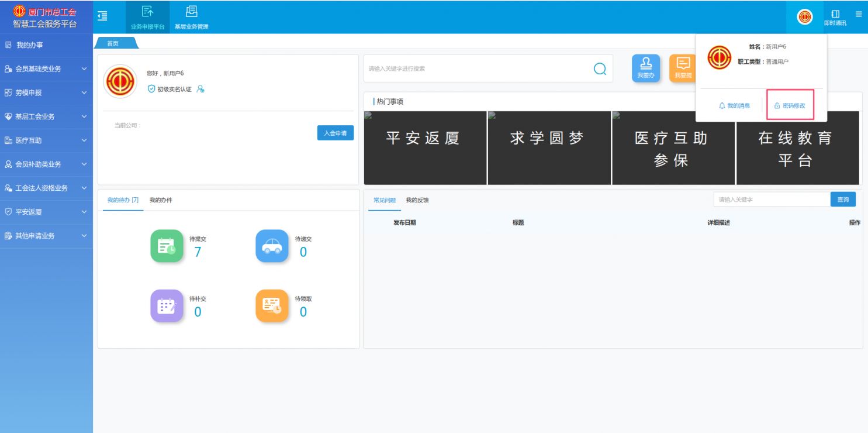Click the orange 我要提 feedback icon
Viewport: 868px width, 433px height.
tap(683, 68)
